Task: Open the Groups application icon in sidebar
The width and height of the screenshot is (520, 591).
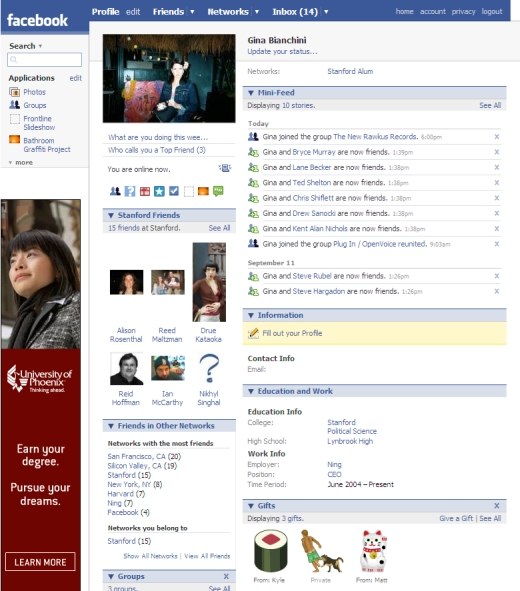Action: pos(14,105)
